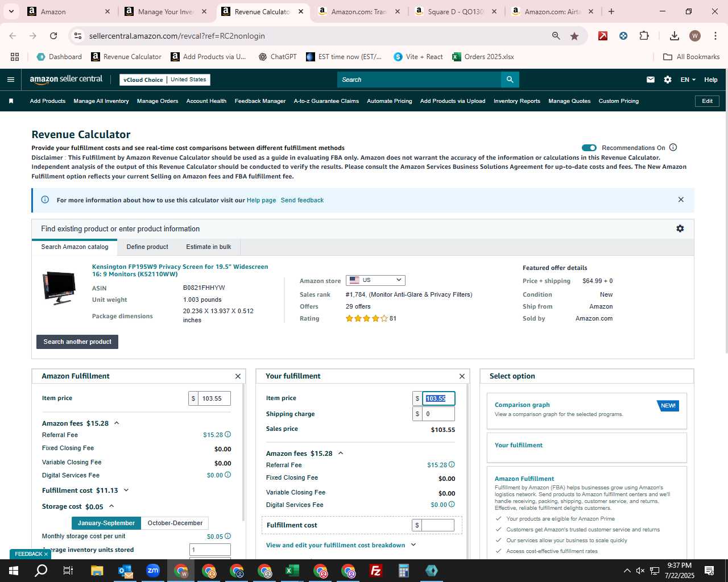Click the Edit button in nav bar
The width and height of the screenshot is (728, 582).
(x=707, y=101)
